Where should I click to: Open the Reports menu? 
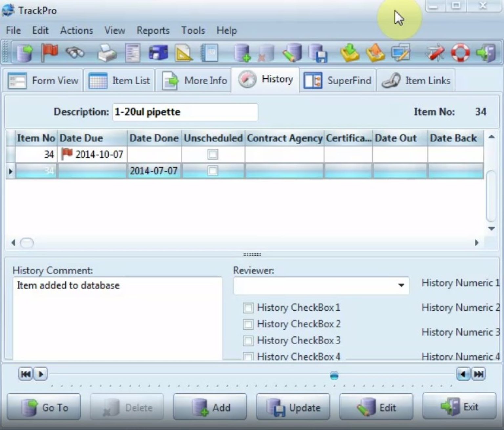click(153, 30)
